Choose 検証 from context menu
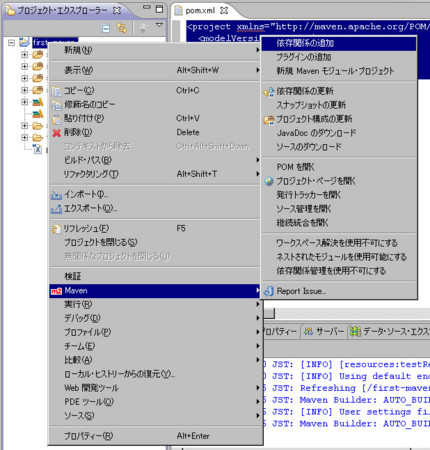The image size is (430, 450). 155,276
